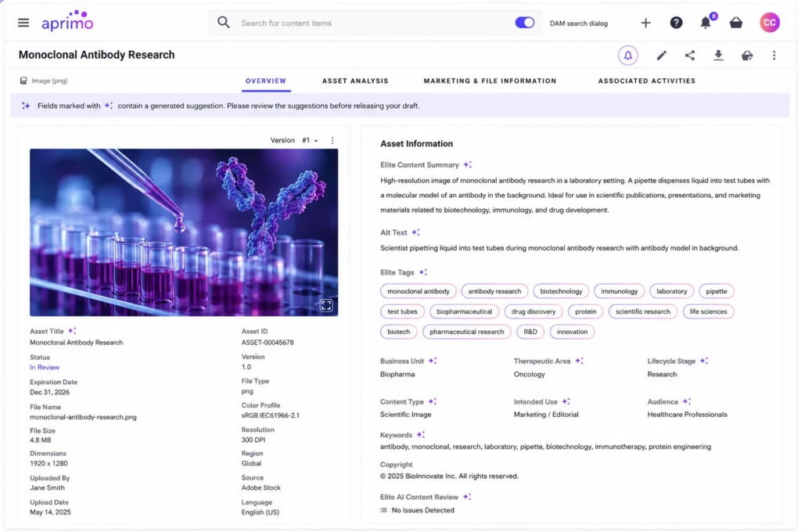Select the biopharmaceutical tag
The height and width of the screenshot is (532, 801).
tap(465, 311)
